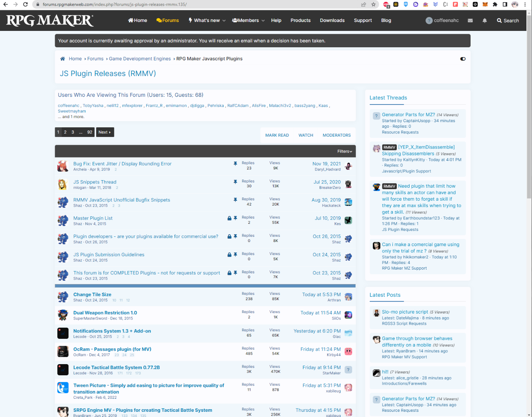The image size is (532, 417).
Task: Open the Blog nav item
Action: [386, 20]
